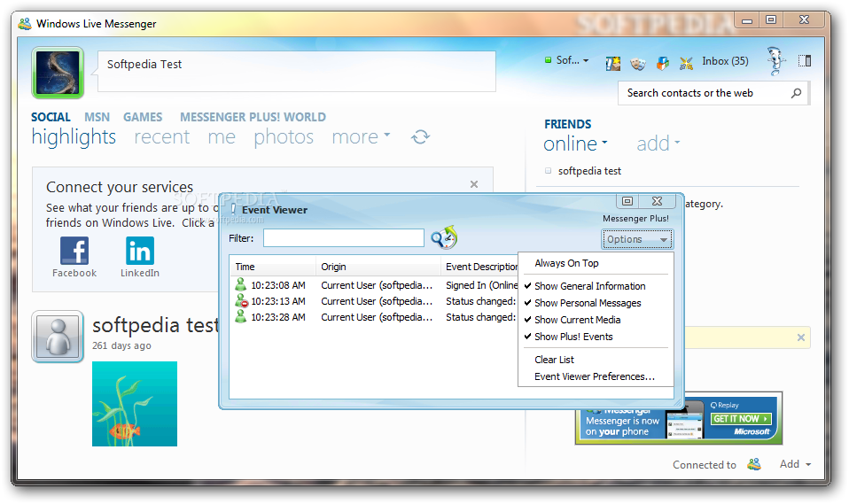Screen dimensions: 849x504
Task: Click Replay in the ad banner
Action: (x=724, y=405)
